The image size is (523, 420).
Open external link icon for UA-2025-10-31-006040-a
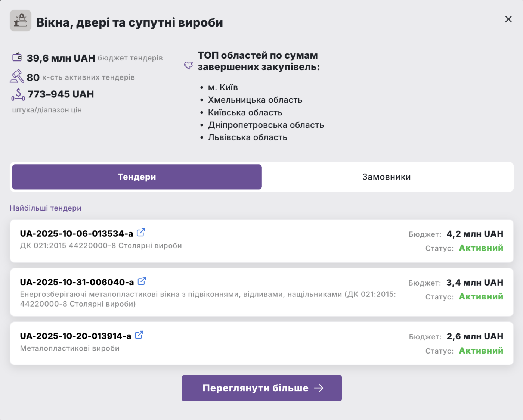coord(142,281)
